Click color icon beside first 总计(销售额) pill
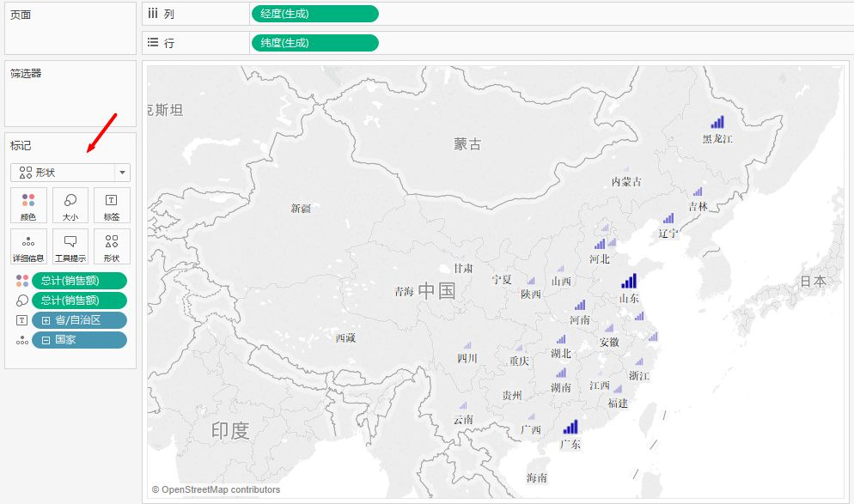 coord(21,281)
